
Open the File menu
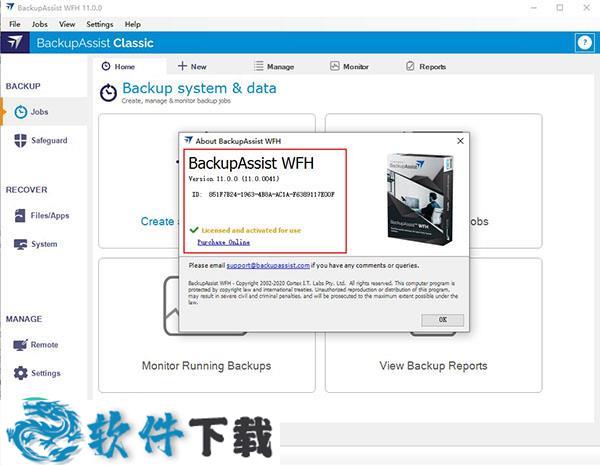(x=15, y=24)
